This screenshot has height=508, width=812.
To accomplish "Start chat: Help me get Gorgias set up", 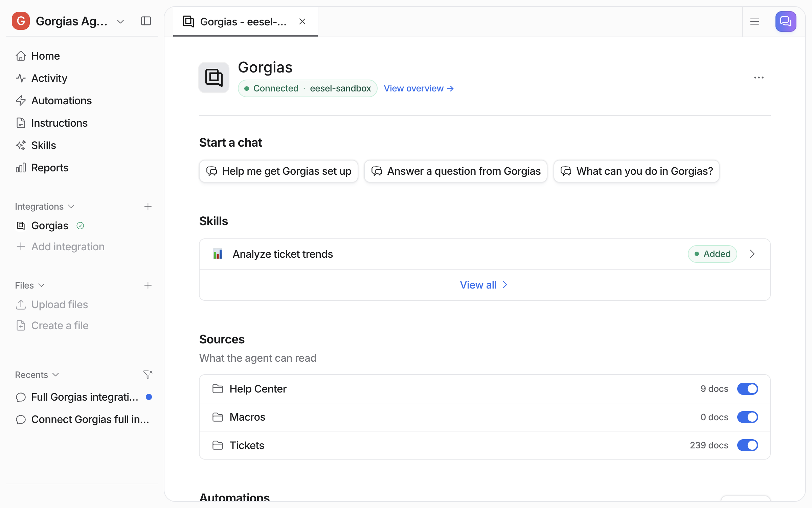I will (278, 171).
